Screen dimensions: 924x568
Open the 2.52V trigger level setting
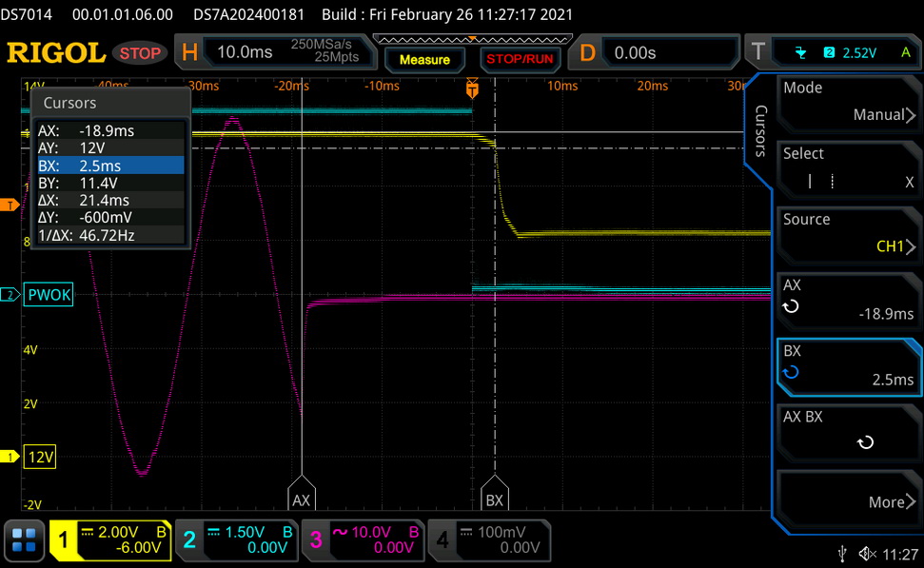[x=859, y=53]
